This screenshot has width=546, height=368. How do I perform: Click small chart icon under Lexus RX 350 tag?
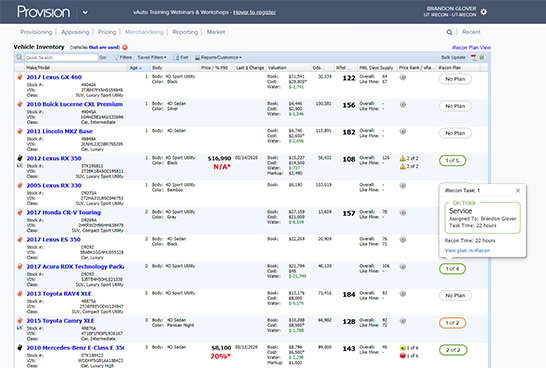pos(20,166)
